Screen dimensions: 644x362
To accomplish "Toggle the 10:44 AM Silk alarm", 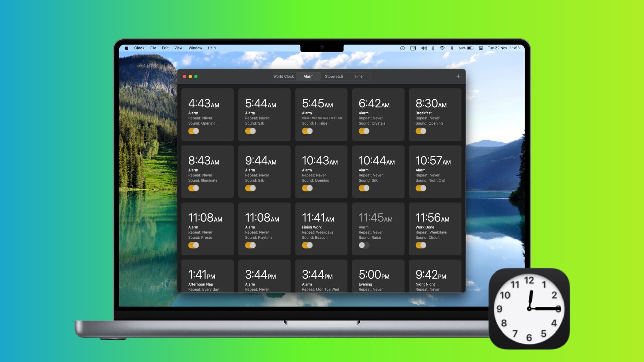I will (364, 188).
